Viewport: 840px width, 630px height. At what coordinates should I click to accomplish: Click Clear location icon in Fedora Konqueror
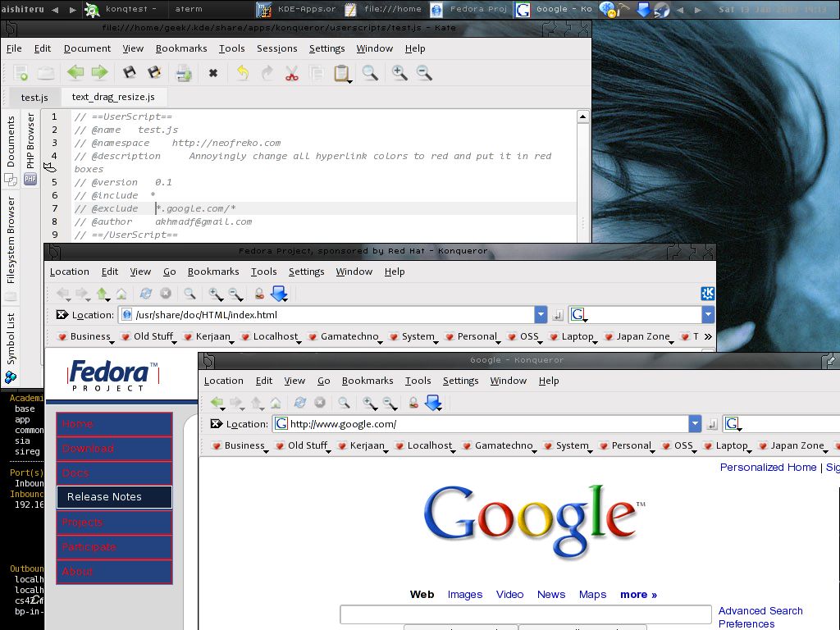(62, 315)
